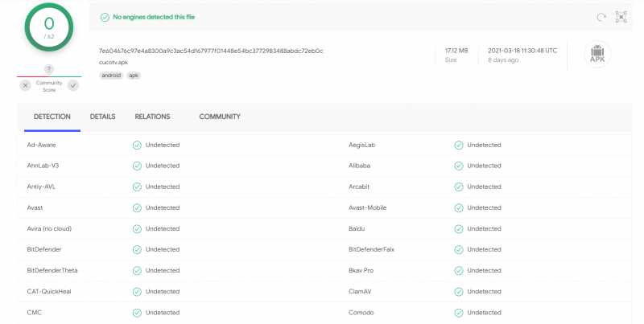Open the DETAILS tab

click(103, 117)
